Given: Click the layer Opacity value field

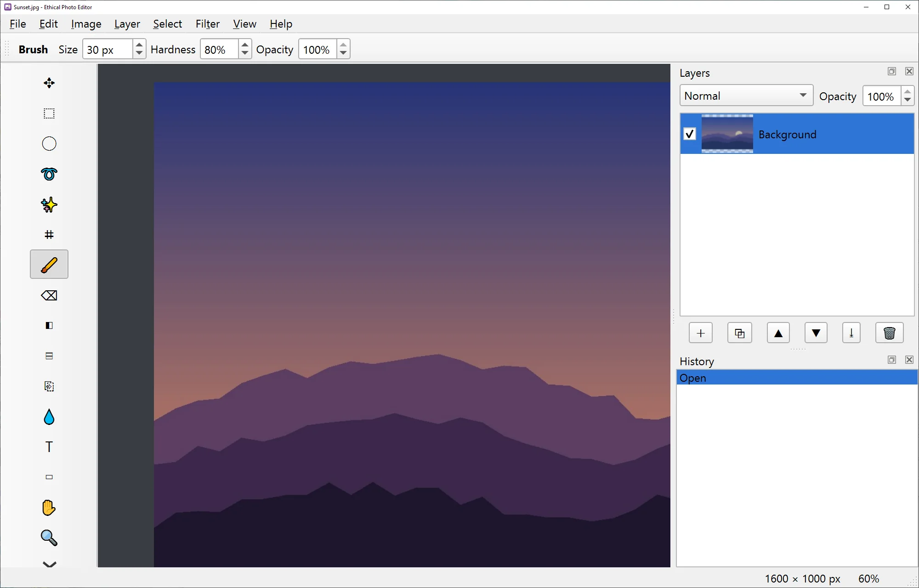Looking at the screenshot, I should coord(882,96).
